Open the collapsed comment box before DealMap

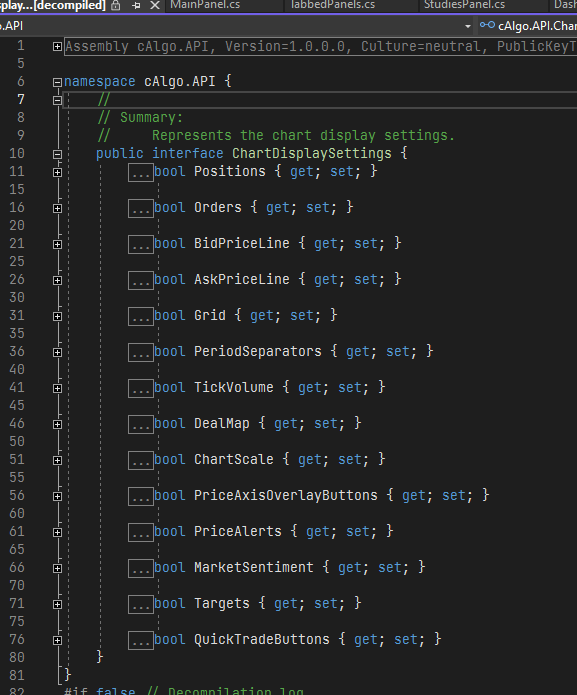[141, 425]
